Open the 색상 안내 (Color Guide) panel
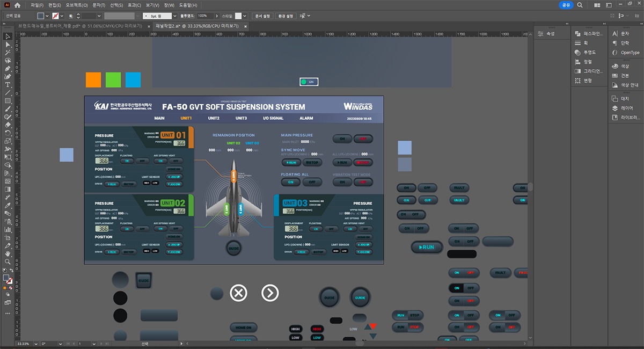 pyautogui.click(x=625, y=85)
